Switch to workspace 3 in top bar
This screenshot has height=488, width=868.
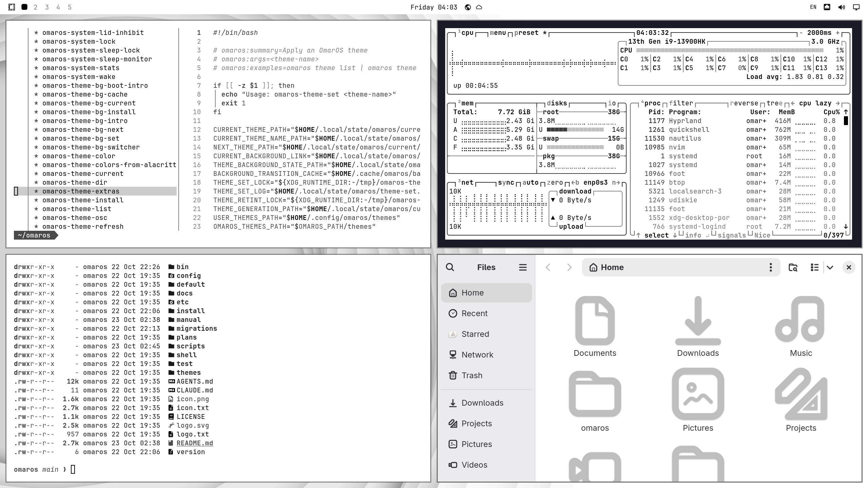(47, 7)
